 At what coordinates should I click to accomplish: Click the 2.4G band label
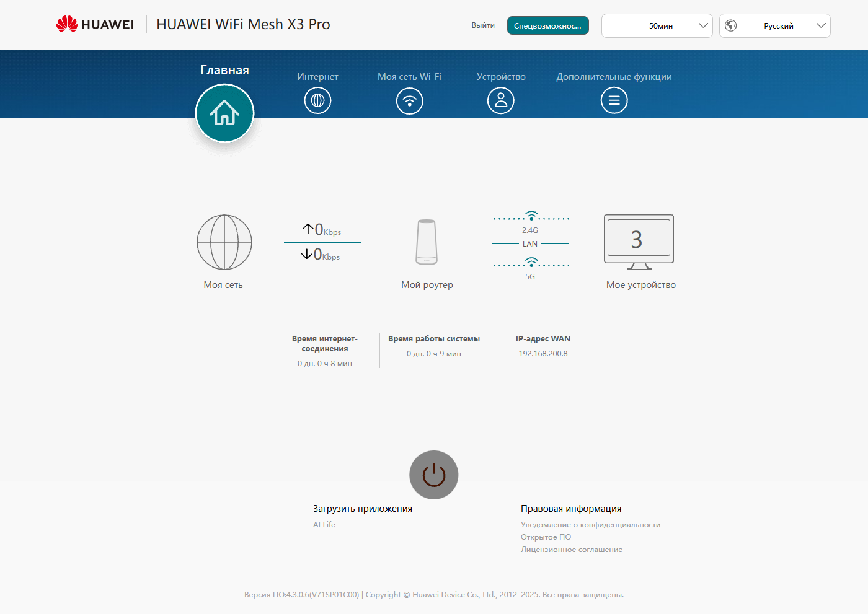pos(530,230)
